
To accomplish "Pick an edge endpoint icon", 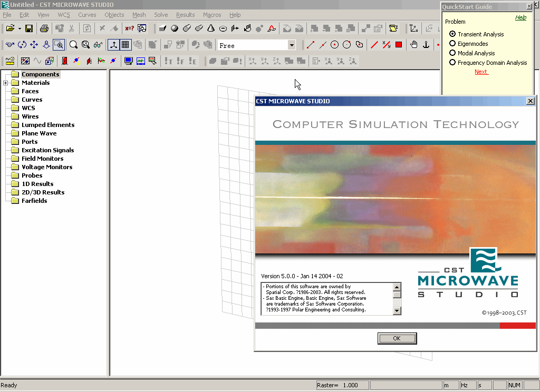I will [x=310, y=44].
